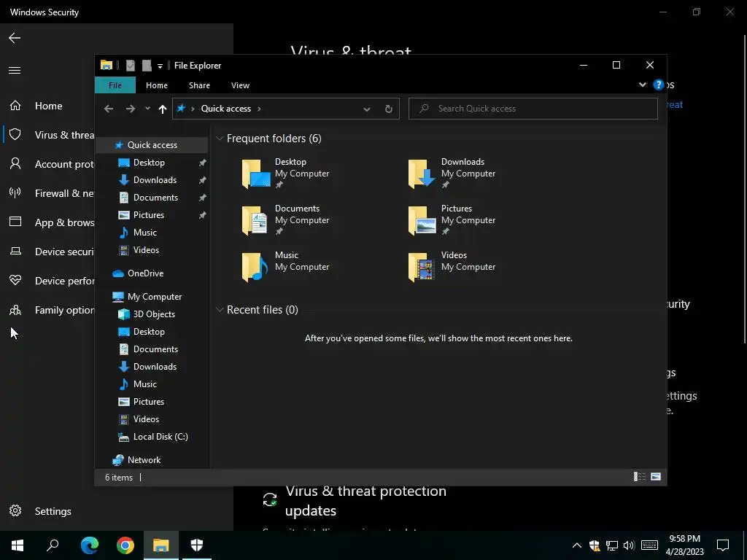747x560 pixels.
Task: Open recent locations dropdown arrow
Action: point(147,109)
